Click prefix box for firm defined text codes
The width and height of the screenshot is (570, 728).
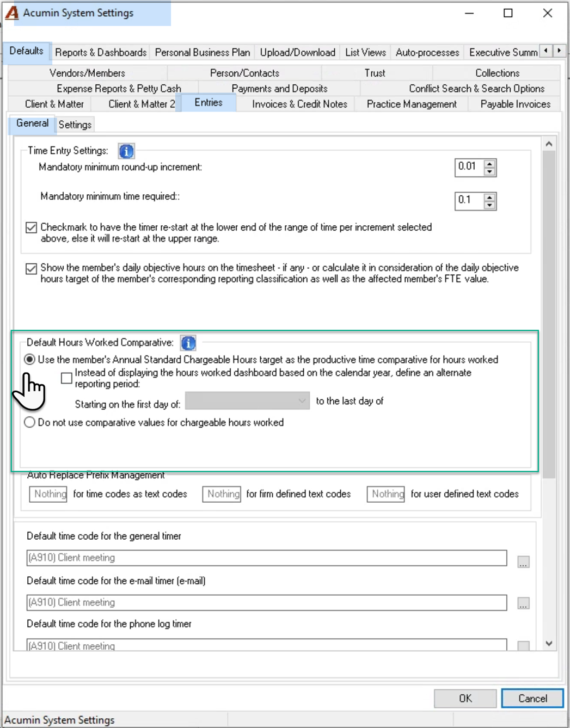click(x=222, y=494)
